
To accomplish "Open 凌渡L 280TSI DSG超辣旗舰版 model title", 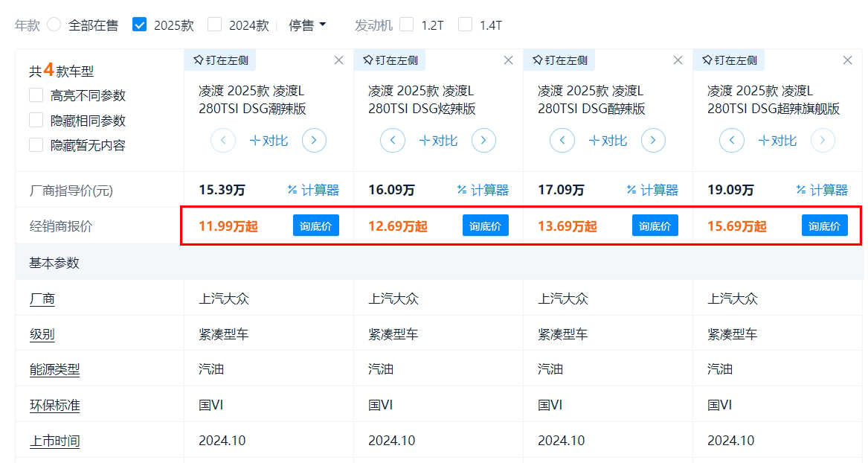I will [x=774, y=100].
